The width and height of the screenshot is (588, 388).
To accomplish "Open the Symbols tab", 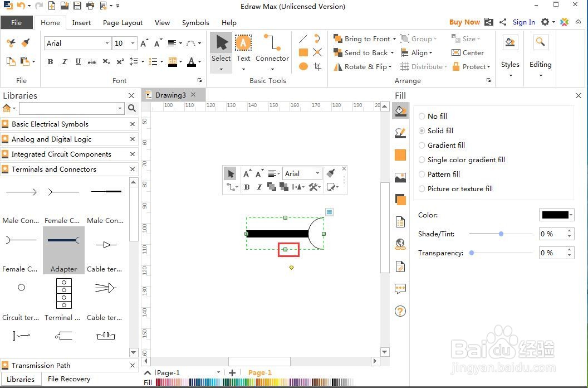I will pos(195,22).
